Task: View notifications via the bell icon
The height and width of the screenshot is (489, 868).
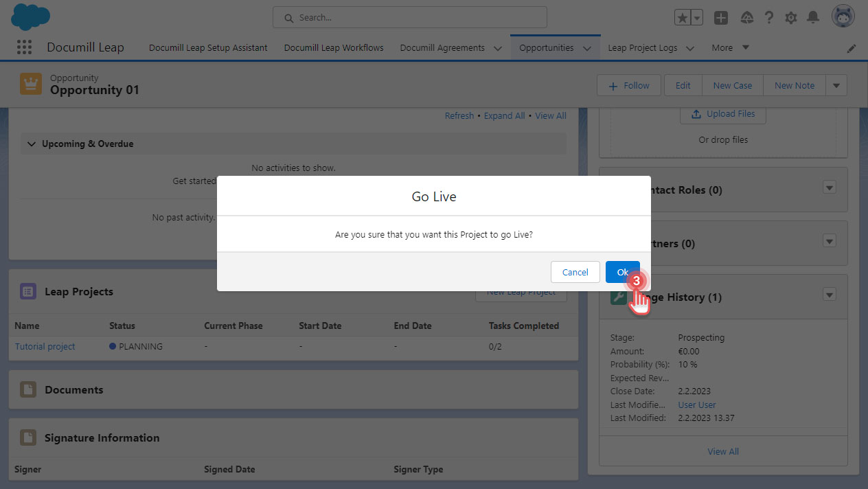Action: tap(813, 17)
